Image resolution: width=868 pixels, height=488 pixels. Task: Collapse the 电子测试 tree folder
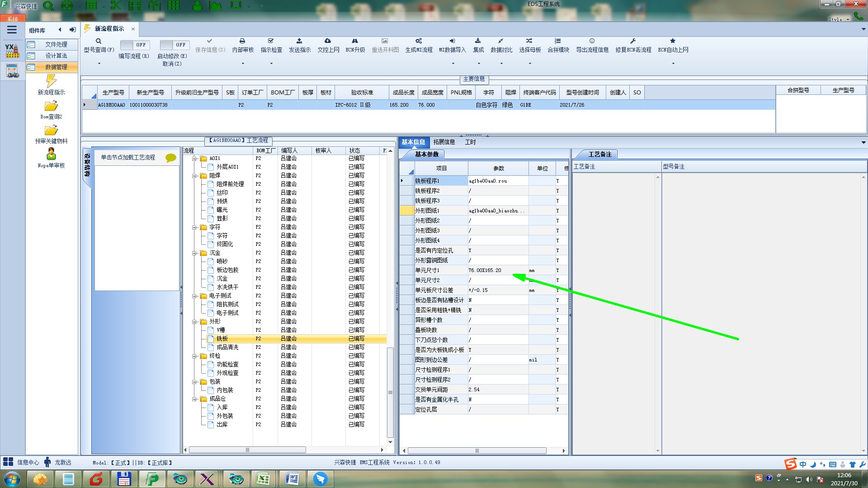(x=194, y=296)
